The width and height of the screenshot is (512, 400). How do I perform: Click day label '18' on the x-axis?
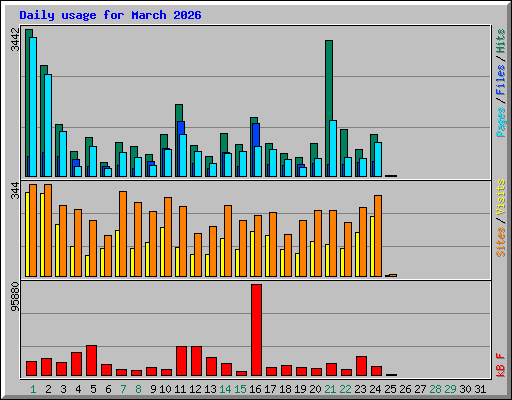(x=285, y=389)
